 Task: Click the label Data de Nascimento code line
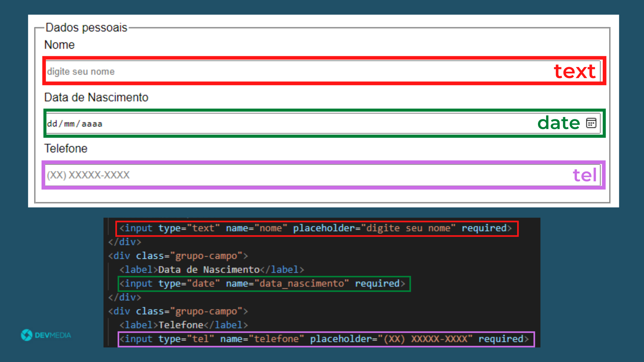point(212,269)
